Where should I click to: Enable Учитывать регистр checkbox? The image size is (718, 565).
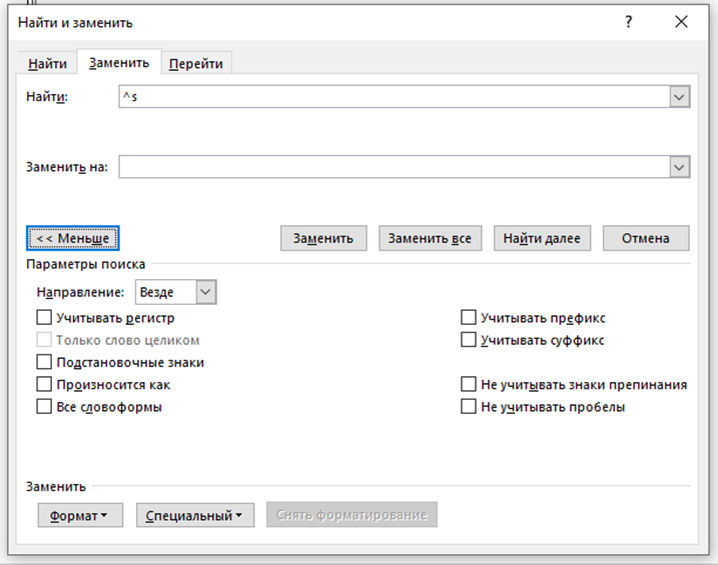click(44, 317)
